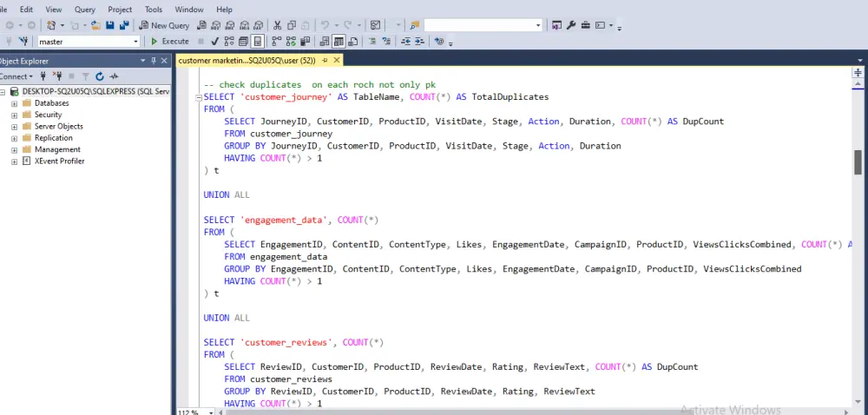Click the Decrease Indent icon
Screen dimensions: 868x415
(x=405, y=42)
